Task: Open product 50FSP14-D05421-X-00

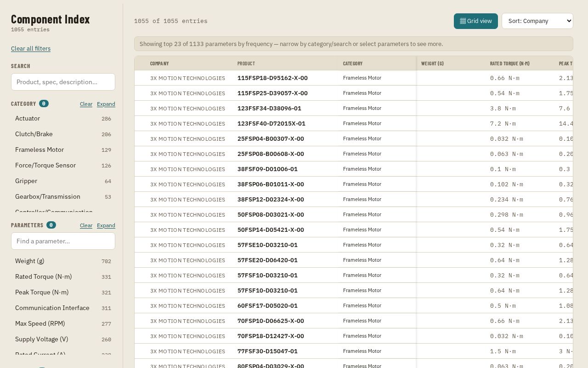Action: pyautogui.click(x=271, y=230)
